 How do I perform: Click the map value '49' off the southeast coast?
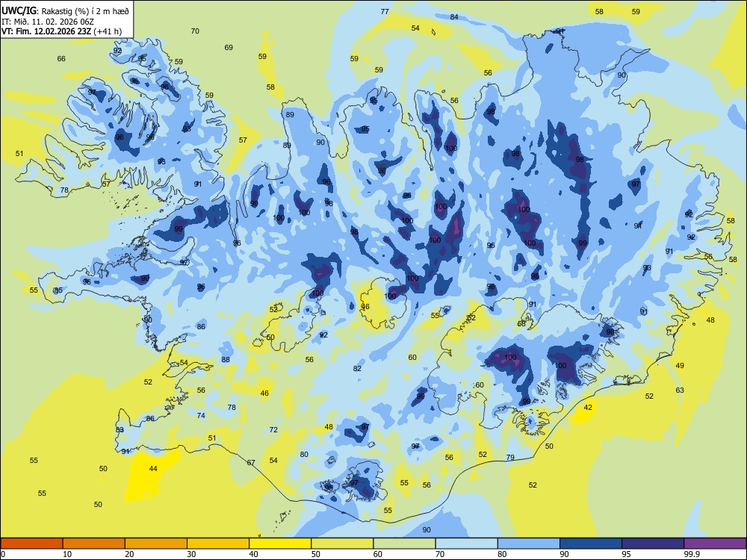click(680, 365)
